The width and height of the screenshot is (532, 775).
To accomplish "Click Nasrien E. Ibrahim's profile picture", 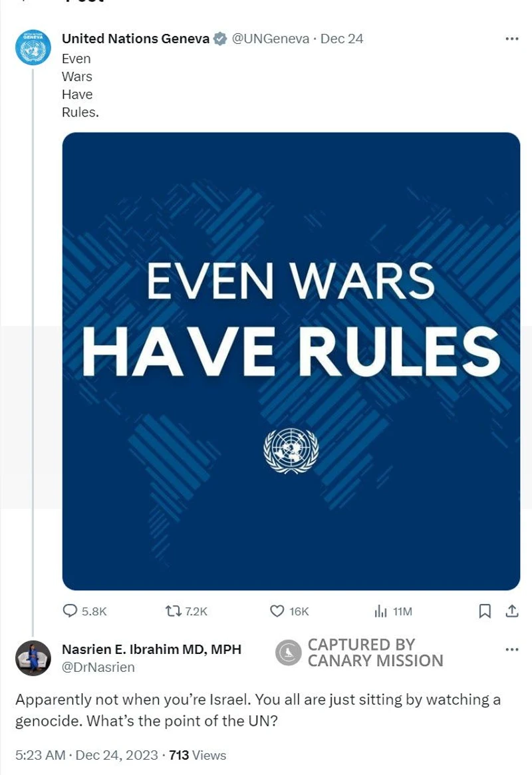I will (33, 658).
